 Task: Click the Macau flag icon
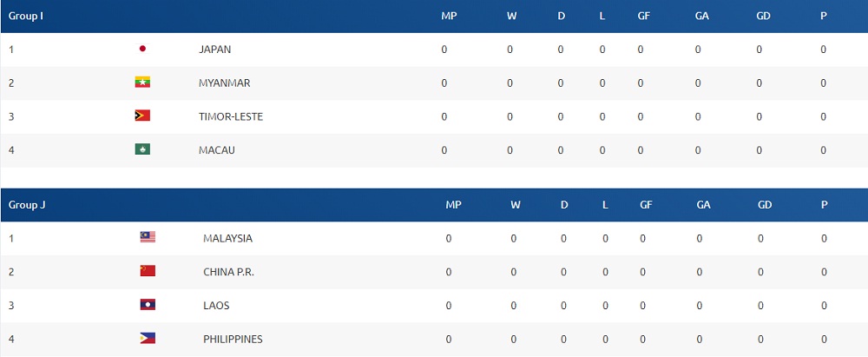(142, 150)
